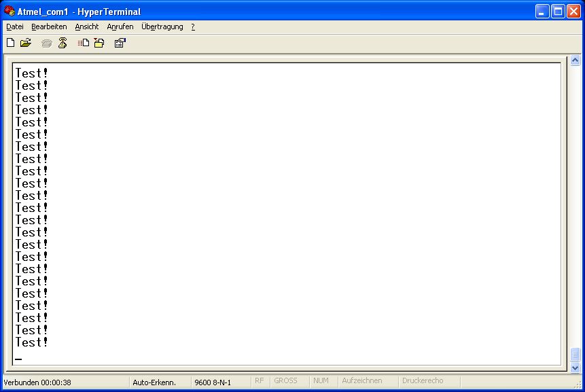
Task: Click the window resize grip corner
Action: [x=579, y=384]
